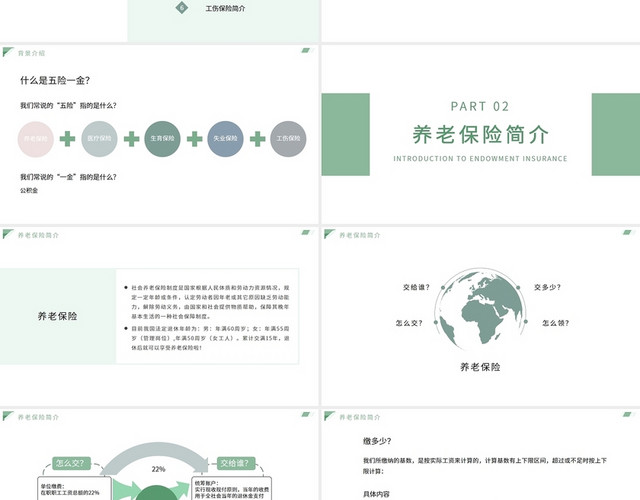The height and width of the screenshot is (500, 640).
Task: Select the 22% value under the arc arrow
Action: (158, 469)
